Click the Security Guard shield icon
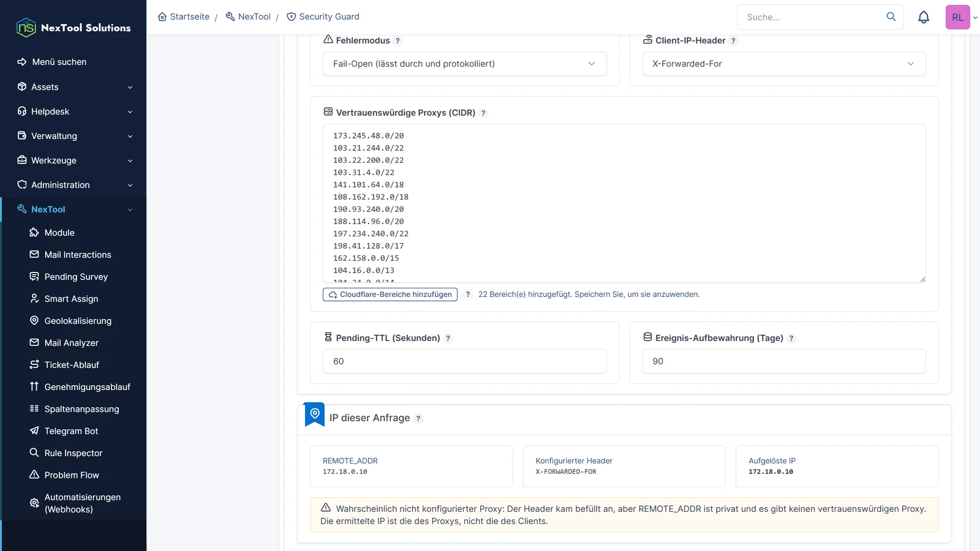Image resolution: width=980 pixels, height=551 pixels. [x=292, y=17]
